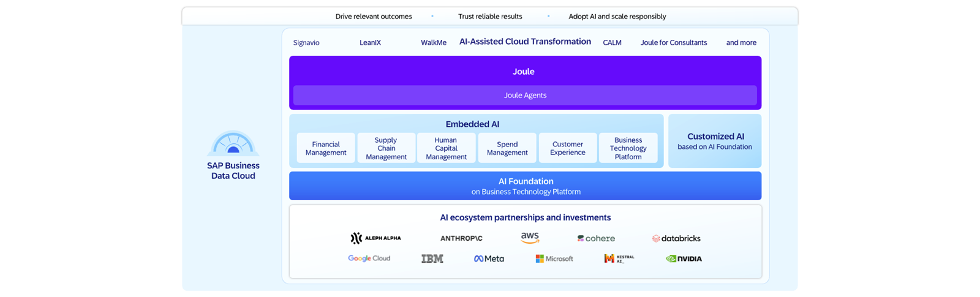
Task: Select the Mistral AI logo
Action: (619, 258)
